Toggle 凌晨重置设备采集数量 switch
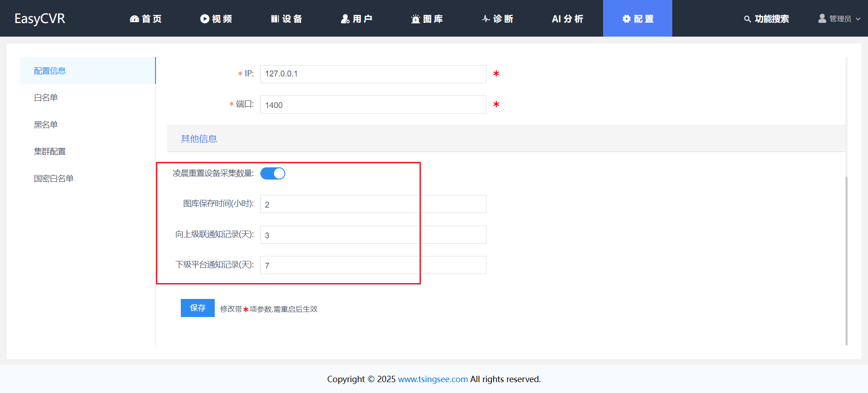This screenshot has height=393, width=868. (273, 173)
